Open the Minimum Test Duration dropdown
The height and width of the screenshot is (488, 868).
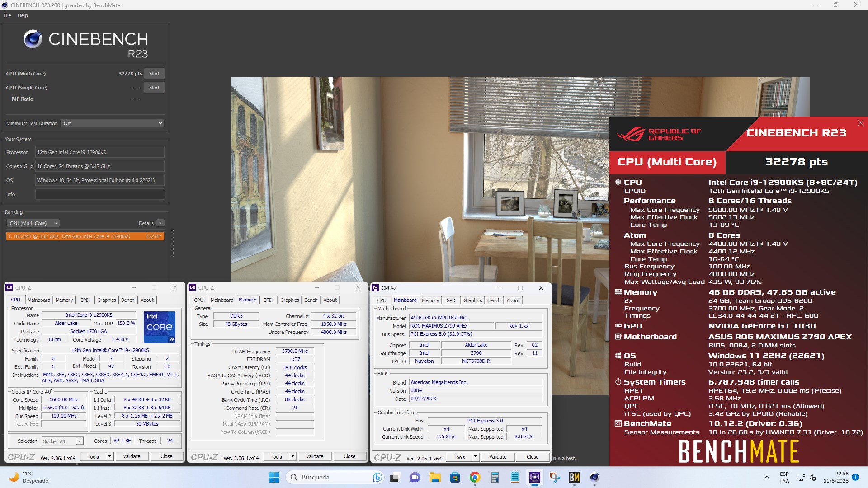pos(112,123)
